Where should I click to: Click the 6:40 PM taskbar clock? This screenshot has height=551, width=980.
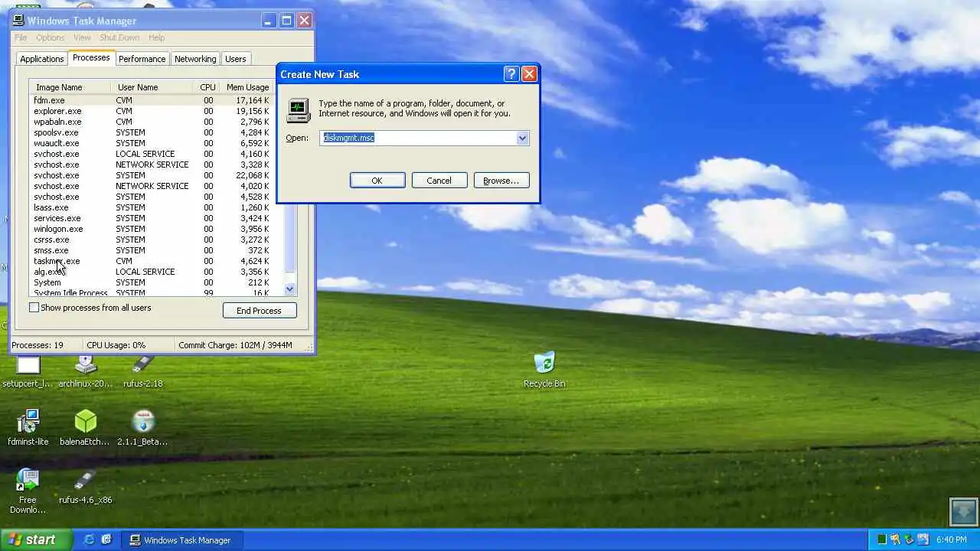(x=952, y=540)
